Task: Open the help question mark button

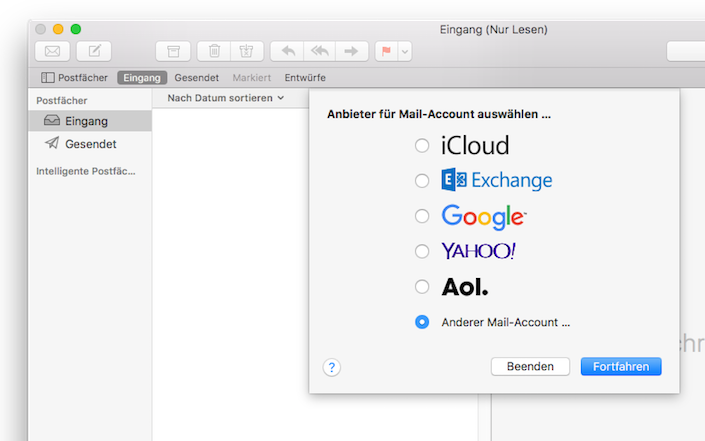Action: pyautogui.click(x=332, y=367)
